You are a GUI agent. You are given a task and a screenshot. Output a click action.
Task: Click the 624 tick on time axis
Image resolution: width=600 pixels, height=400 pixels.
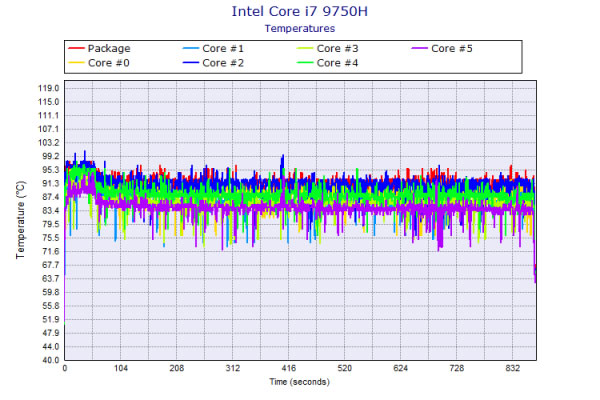coord(400,368)
